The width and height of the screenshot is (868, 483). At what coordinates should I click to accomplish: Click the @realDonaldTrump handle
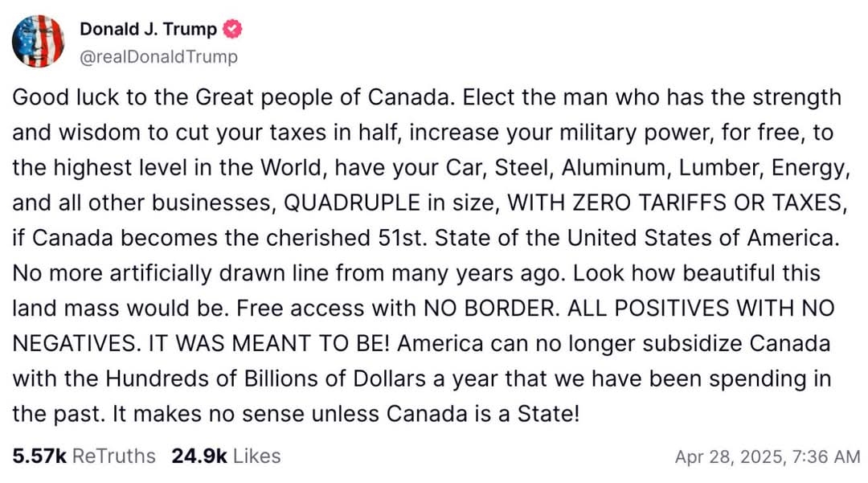point(158,57)
